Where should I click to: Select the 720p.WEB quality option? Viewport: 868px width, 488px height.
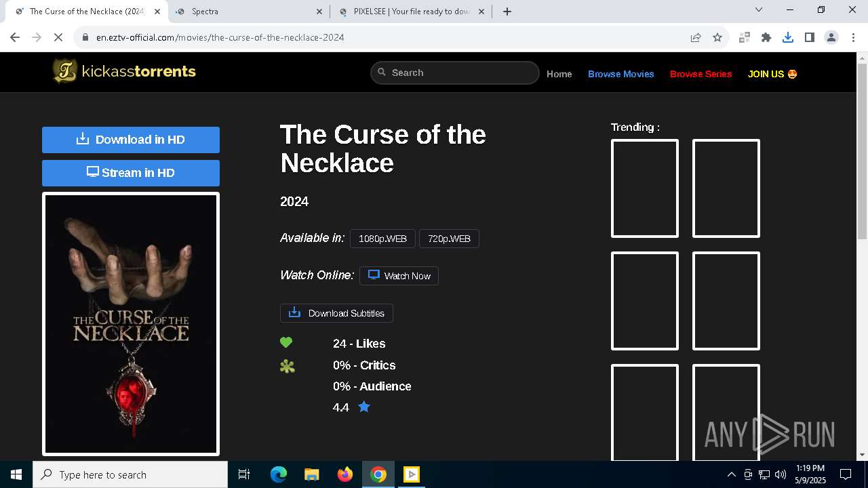click(449, 239)
